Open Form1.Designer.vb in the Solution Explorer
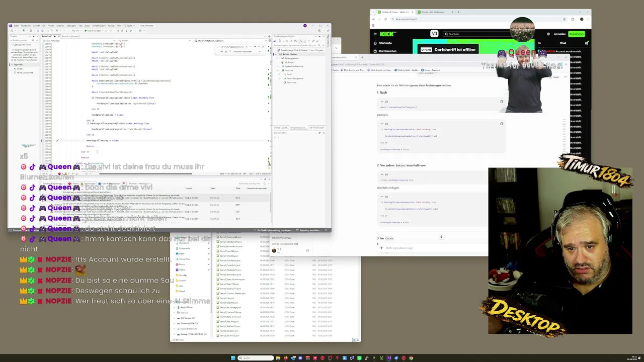Viewport: 644px width, 362px height. click(295, 78)
